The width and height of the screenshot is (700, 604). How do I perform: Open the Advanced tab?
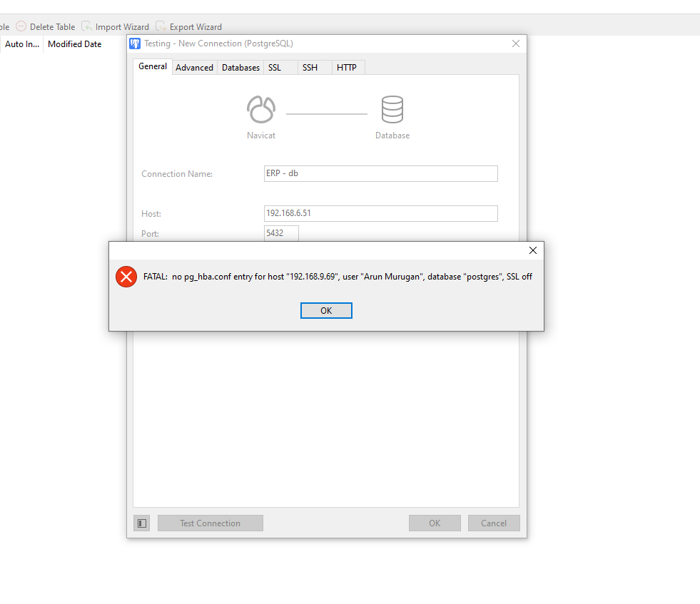click(194, 67)
